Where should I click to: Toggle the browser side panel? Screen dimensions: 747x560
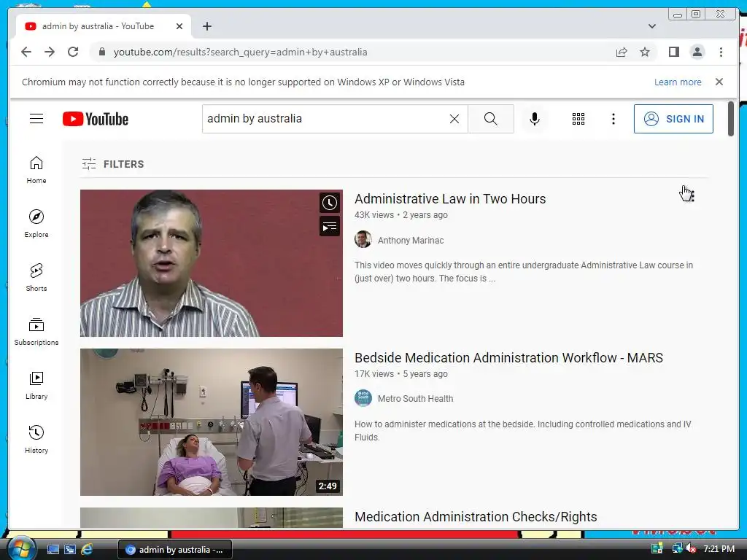point(673,52)
